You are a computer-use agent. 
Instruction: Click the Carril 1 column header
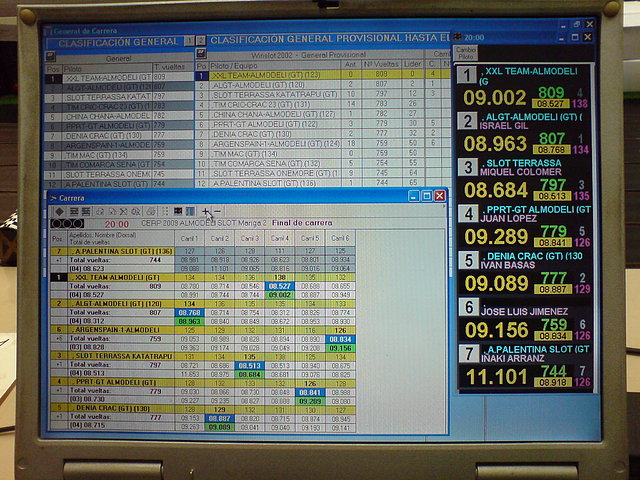pyautogui.click(x=189, y=238)
